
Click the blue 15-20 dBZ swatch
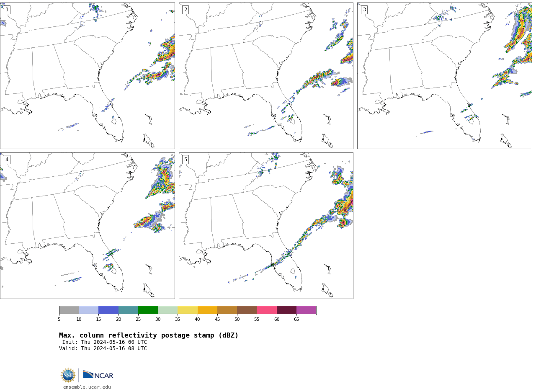click(x=108, y=310)
